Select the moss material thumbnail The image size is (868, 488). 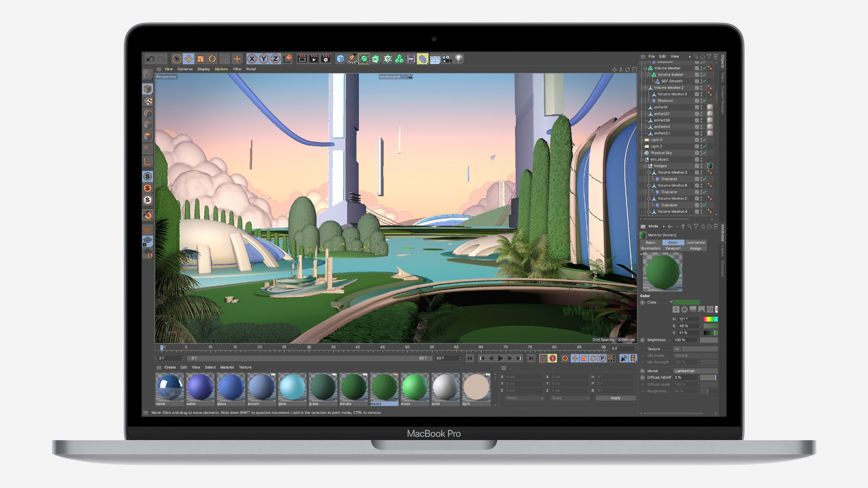click(x=415, y=388)
